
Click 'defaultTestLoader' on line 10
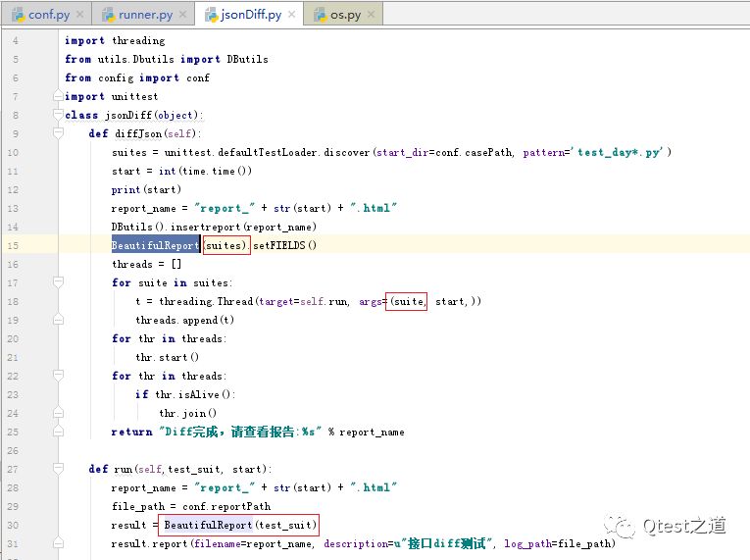pos(268,153)
